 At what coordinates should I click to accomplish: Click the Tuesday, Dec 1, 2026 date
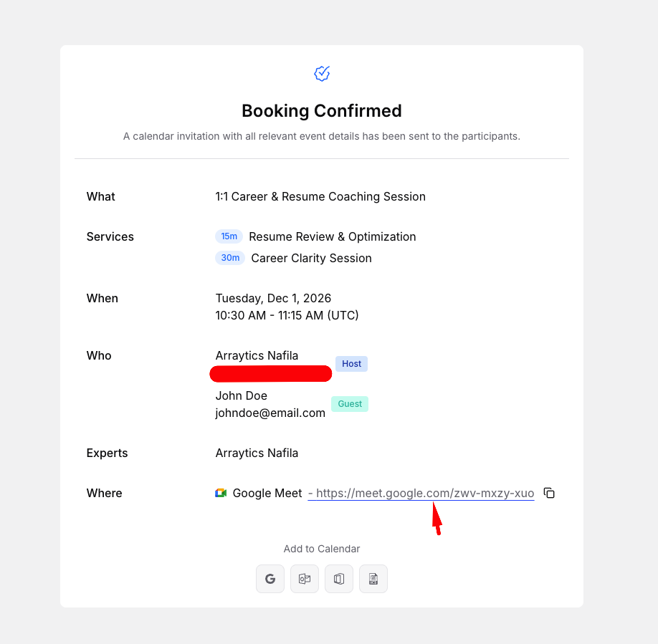click(273, 298)
